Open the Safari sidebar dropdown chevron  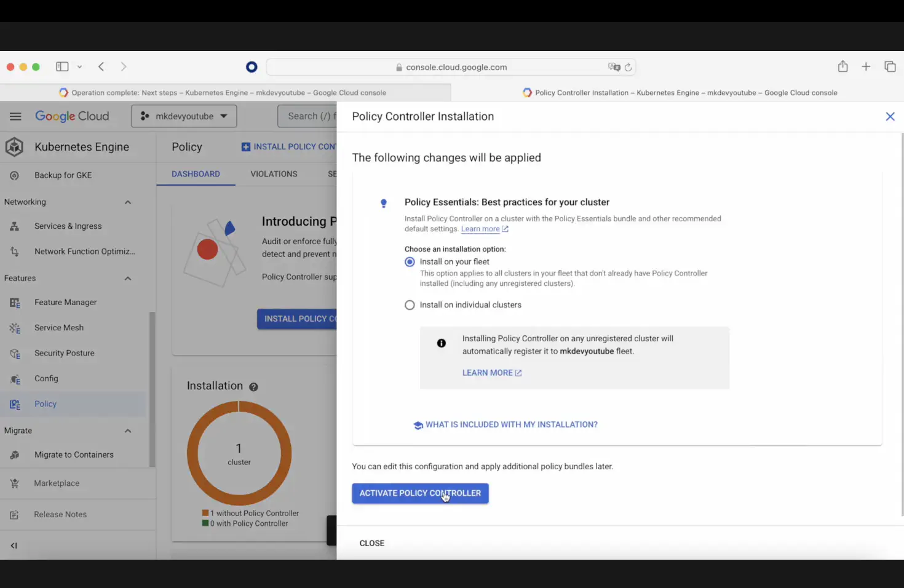tap(79, 66)
